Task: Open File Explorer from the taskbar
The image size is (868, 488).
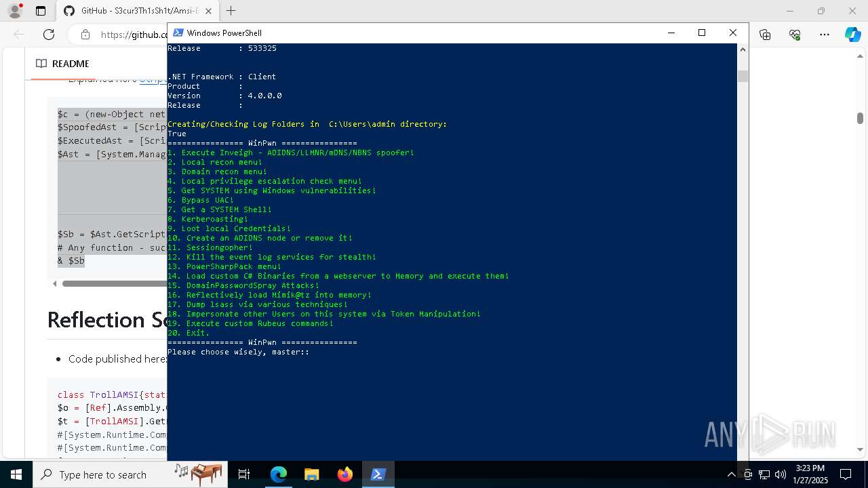Action: [x=311, y=474]
